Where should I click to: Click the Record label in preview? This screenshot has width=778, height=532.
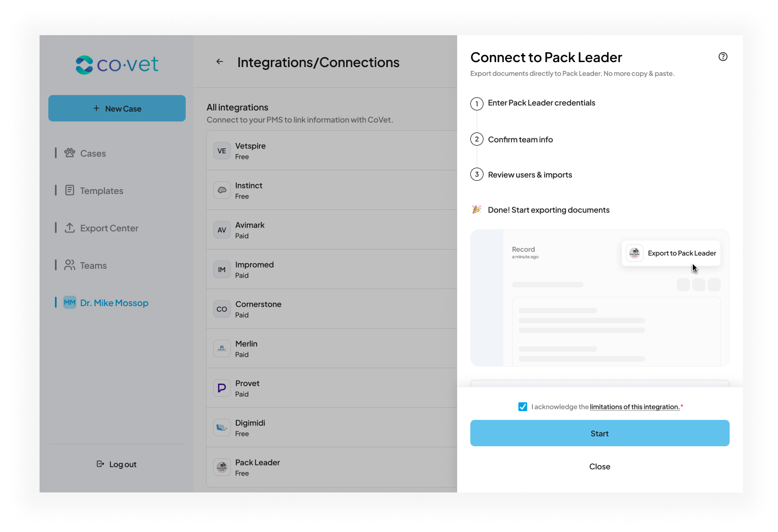(x=524, y=249)
